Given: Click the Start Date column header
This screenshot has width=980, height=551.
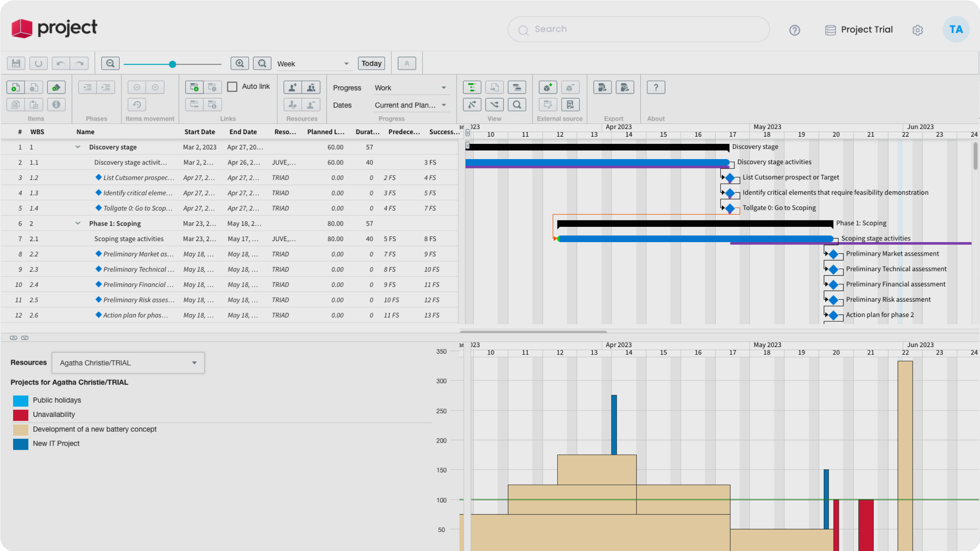Looking at the screenshot, I should [199, 132].
